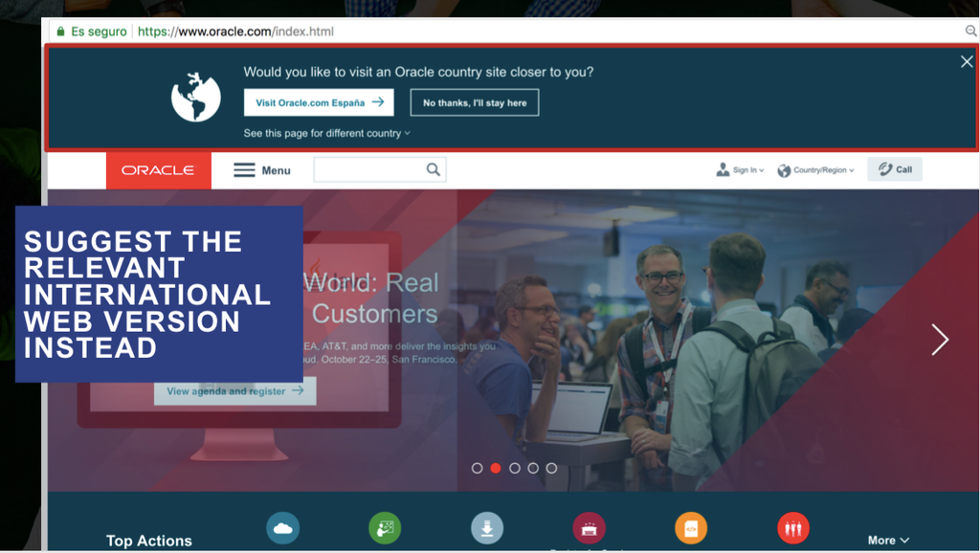The image size is (980, 553).
Task: Click the green Top Actions icon
Action: click(x=385, y=528)
